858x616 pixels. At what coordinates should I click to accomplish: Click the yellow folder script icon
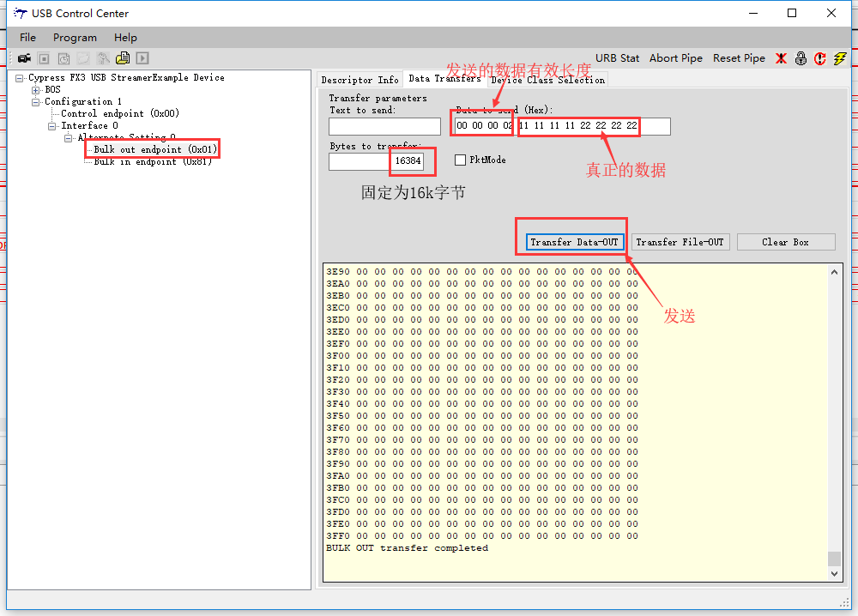pyautogui.click(x=123, y=58)
